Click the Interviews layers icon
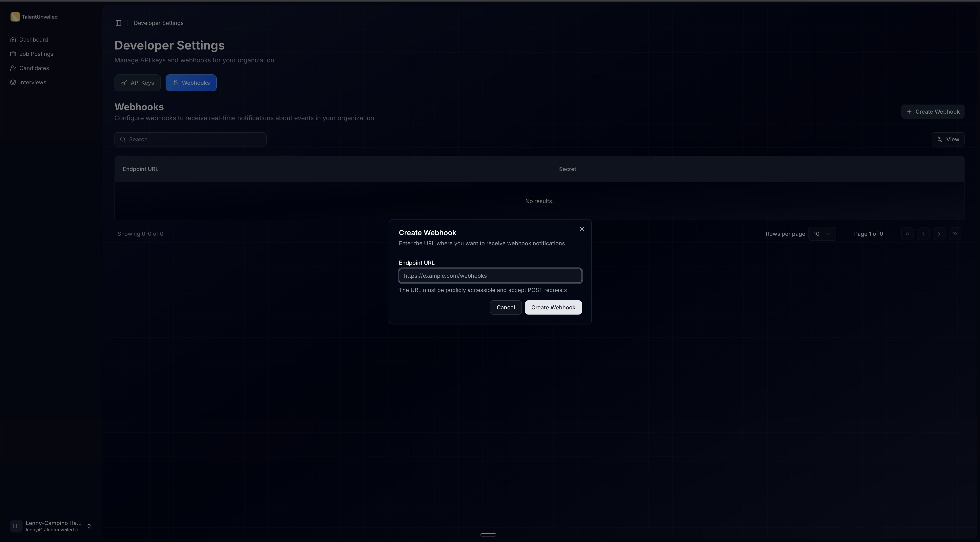This screenshot has width=980, height=542. [13, 83]
